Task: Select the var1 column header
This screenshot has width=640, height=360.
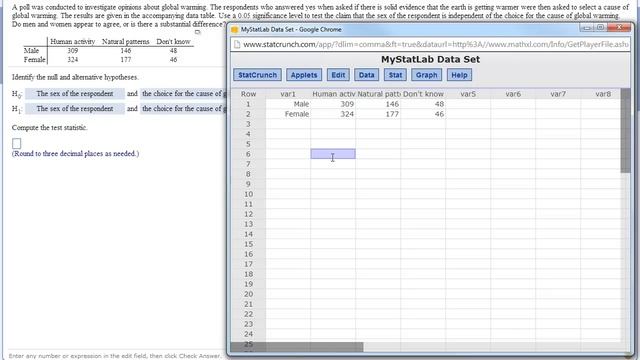Action: [288, 94]
